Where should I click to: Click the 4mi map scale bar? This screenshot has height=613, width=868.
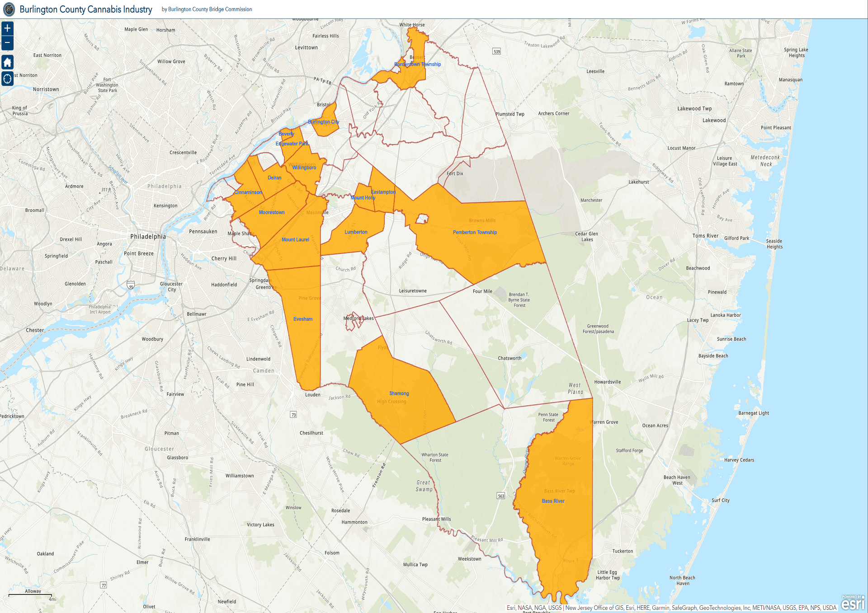click(x=30, y=597)
